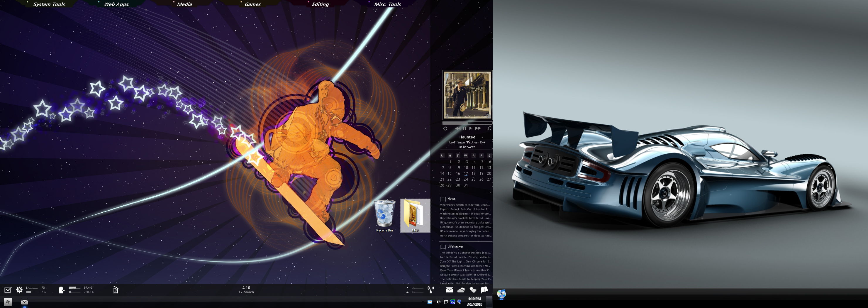This screenshot has width=868, height=308.
Task: Open 'Lieberman: US demand to end East Jer' headline
Action: point(465,227)
